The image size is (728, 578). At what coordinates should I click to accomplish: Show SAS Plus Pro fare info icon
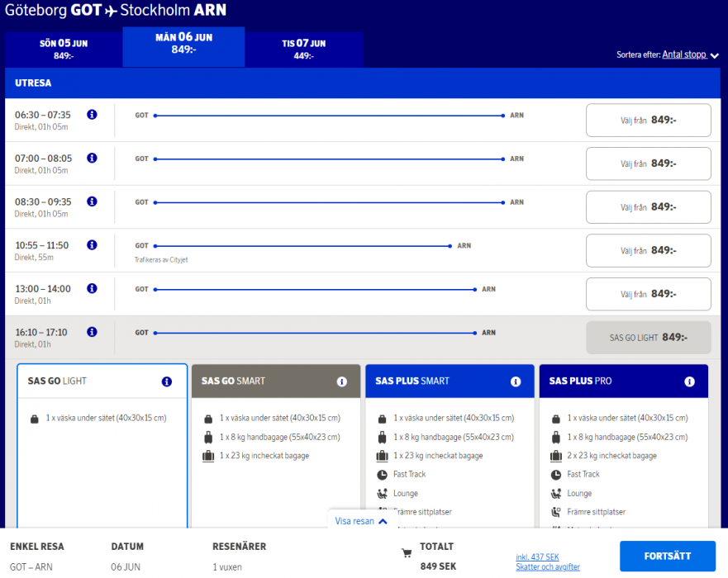tap(689, 381)
